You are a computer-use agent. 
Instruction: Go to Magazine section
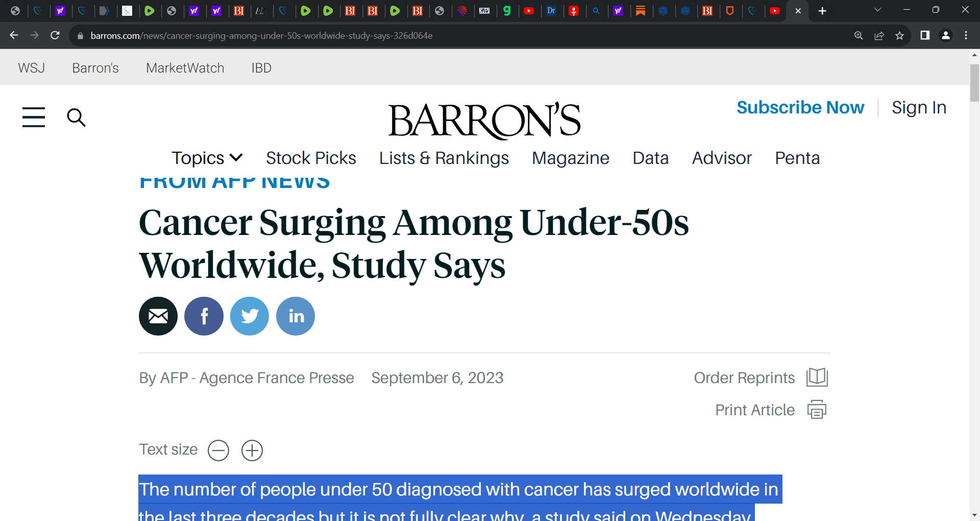[x=571, y=158]
